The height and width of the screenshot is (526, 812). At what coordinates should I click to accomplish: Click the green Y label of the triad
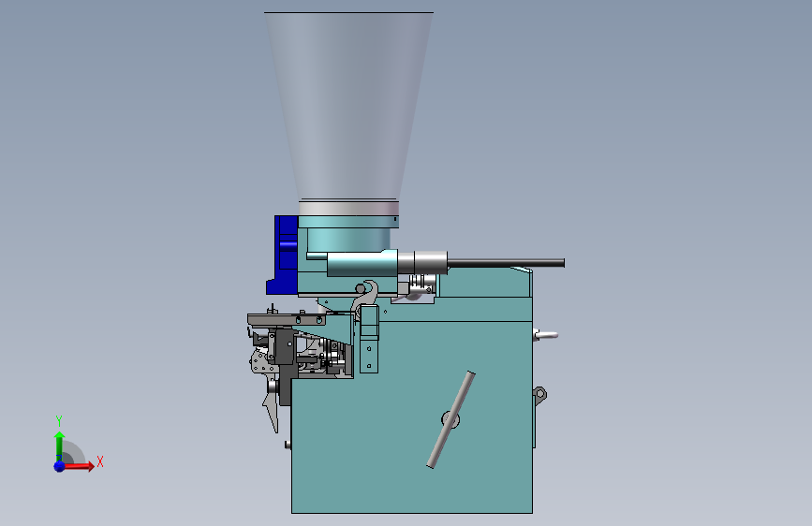point(59,420)
